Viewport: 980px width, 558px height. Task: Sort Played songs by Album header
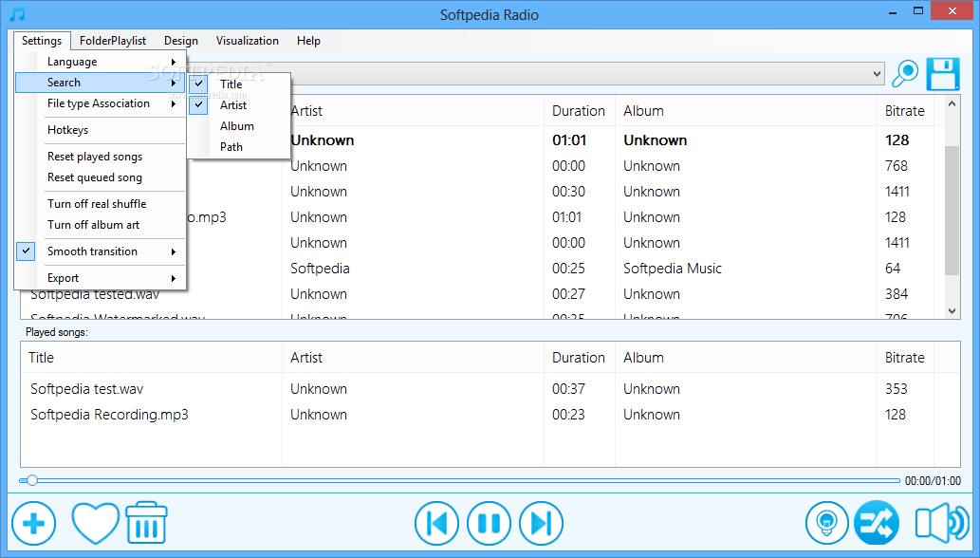(x=747, y=358)
